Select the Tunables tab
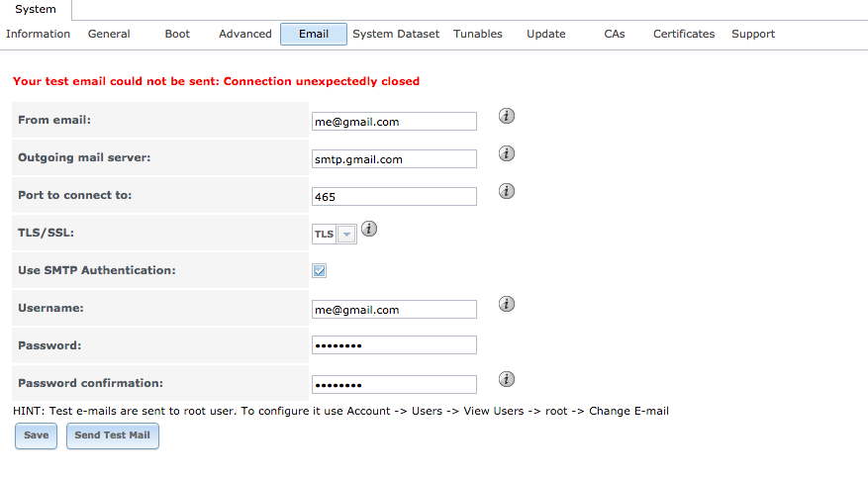 478,34
